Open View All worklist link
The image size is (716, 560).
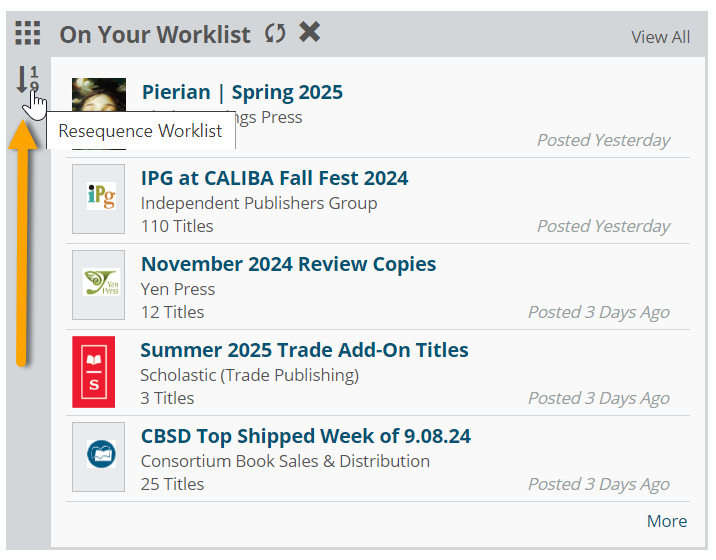pyautogui.click(x=660, y=37)
